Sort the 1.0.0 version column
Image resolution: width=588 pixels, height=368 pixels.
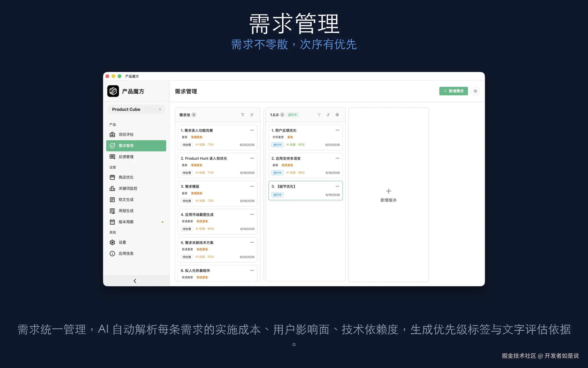pos(328,115)
